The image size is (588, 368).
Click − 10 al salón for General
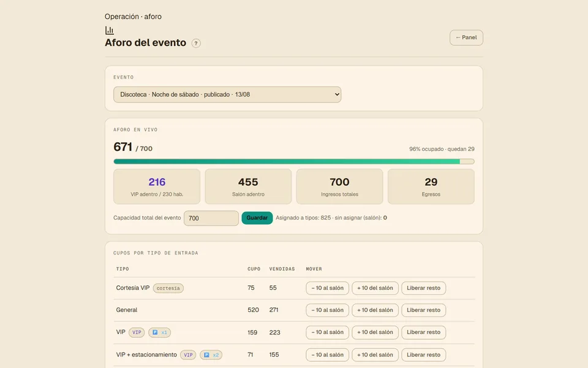(327, 310)
